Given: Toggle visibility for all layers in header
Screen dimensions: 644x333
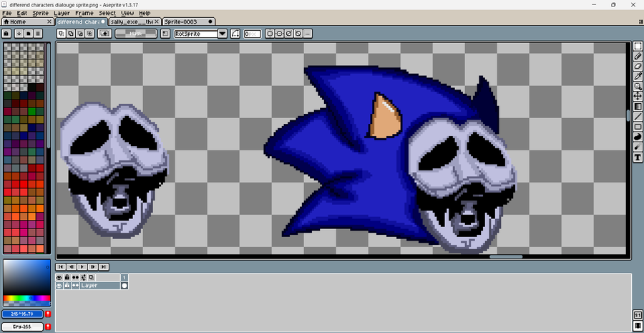Looking at the screenshot, I should (59, 278).
